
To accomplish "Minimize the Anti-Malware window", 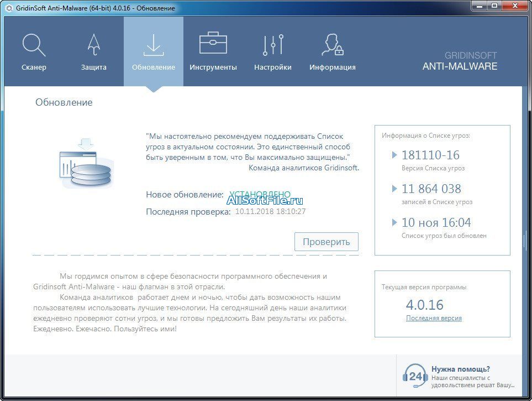I will coord(480,6).
